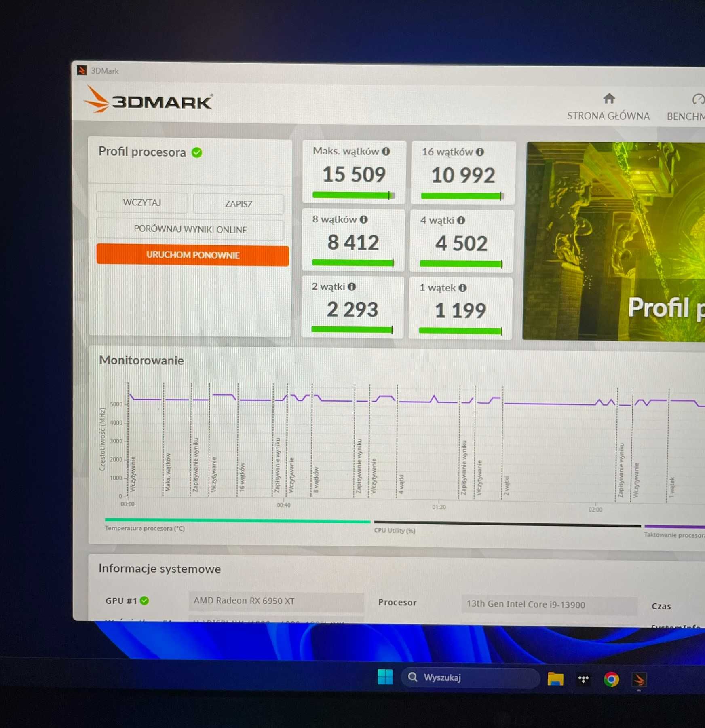705x728 pixels.
Task: Click the 2 293 score value
Action: [x=352, y=310]
